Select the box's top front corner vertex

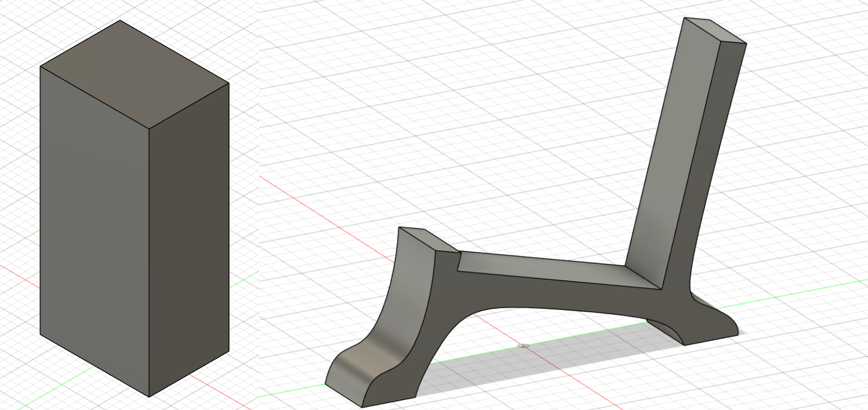coord(149,129)
